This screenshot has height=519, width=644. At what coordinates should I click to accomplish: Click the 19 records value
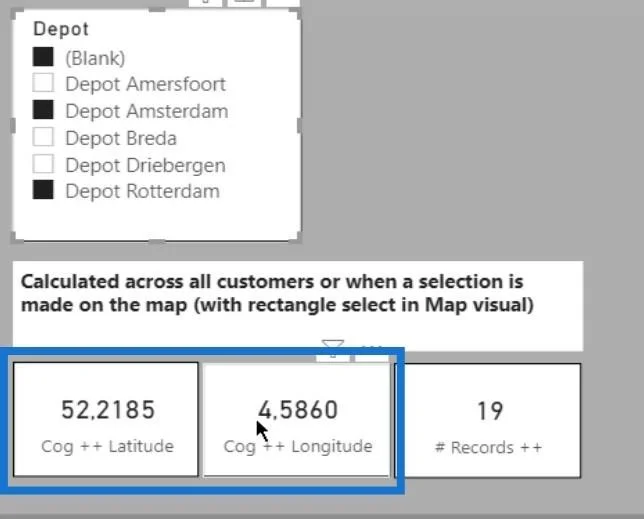(490, 411)
